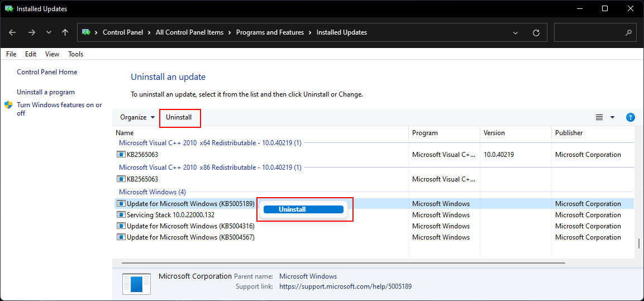Click the vertical scrollbar thumb
644x301 pixels.
click(x=638, y=243)
